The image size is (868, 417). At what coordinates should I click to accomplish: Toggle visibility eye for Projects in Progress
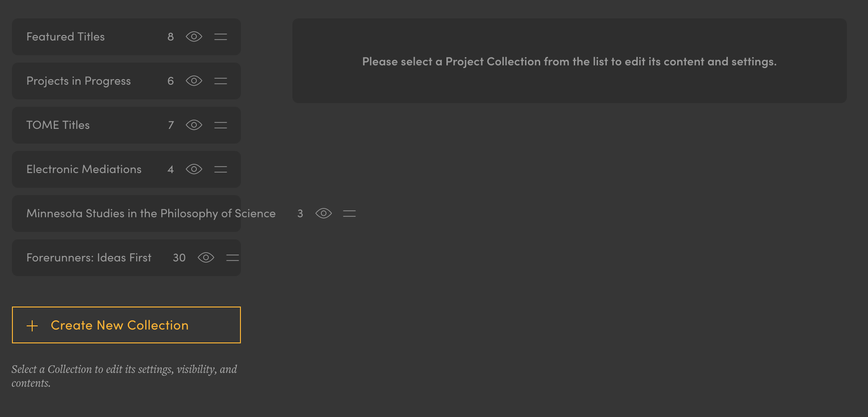[194, 81]
